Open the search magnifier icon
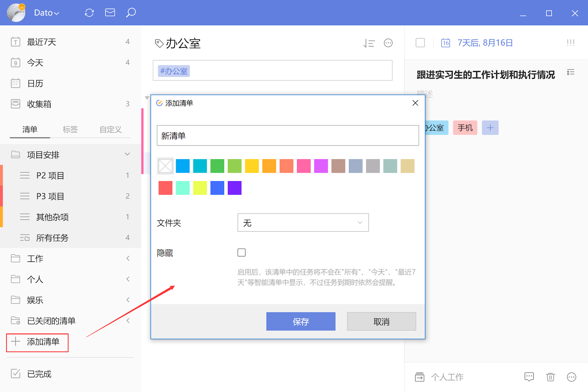Image resolution: width=588 pixels, height=392 pixels. 131,13
